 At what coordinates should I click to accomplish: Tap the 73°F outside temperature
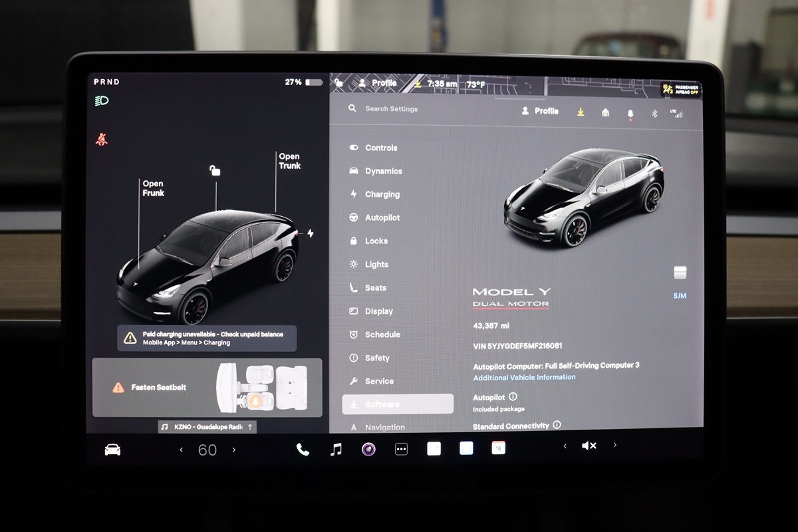click(476, 84)
